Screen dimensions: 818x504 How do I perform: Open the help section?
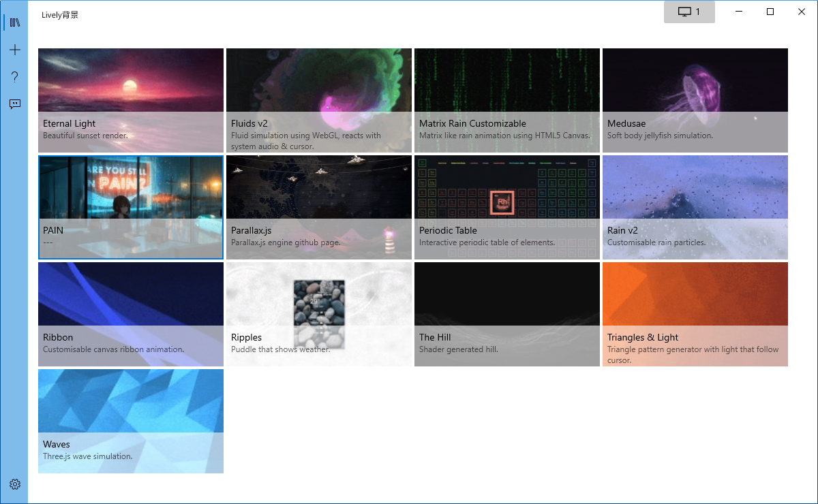pyautogui.click(x=14, y=77)
